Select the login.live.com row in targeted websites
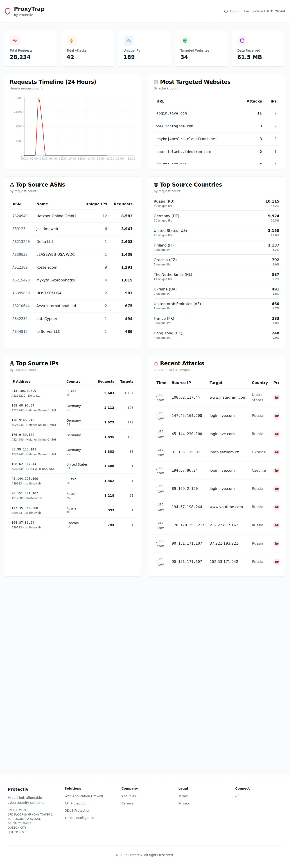 (216, 113)
